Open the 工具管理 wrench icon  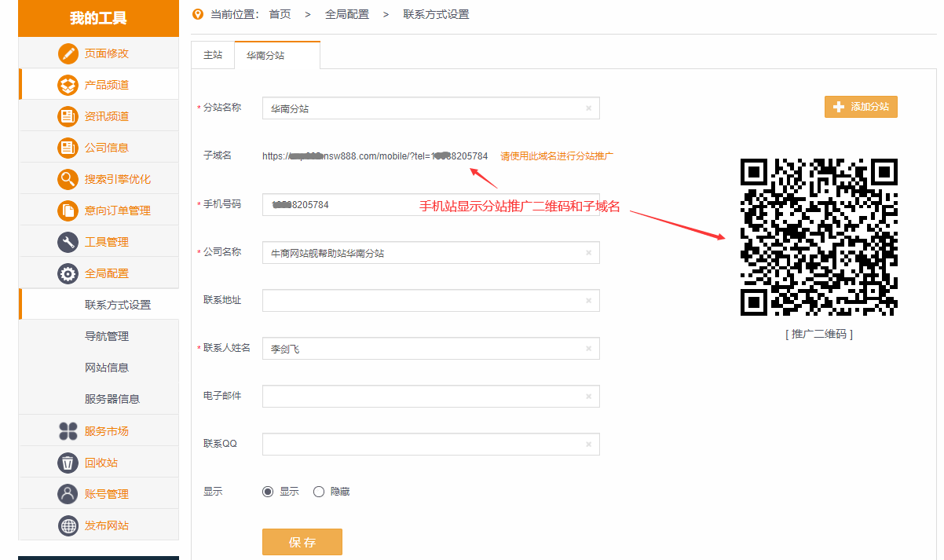[68, 242]
